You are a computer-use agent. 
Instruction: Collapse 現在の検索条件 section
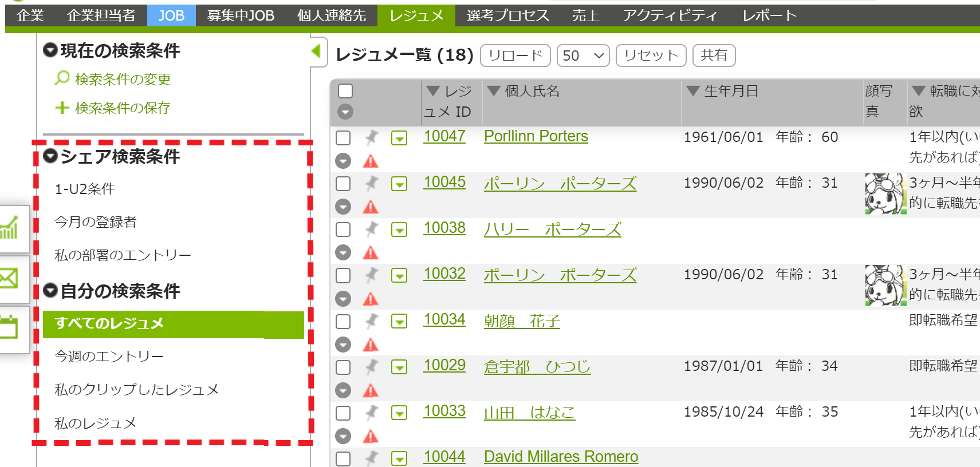[50, 50]
